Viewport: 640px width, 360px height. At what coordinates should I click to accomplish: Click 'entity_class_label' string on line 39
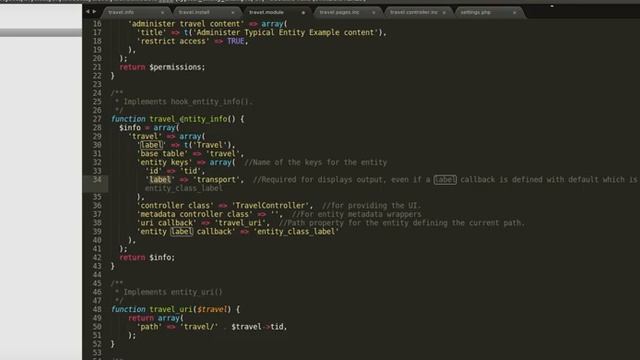tap(296, 232)
